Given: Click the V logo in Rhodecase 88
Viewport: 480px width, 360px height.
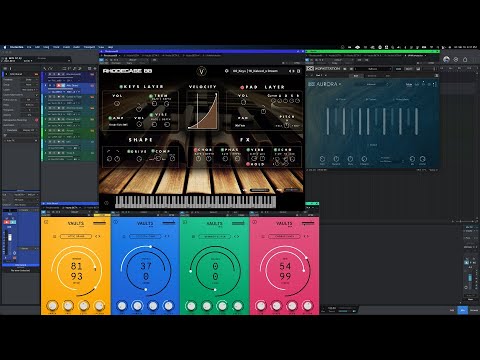Looking at the screenshot, I should pyautogui.click(x=201, y=71).
